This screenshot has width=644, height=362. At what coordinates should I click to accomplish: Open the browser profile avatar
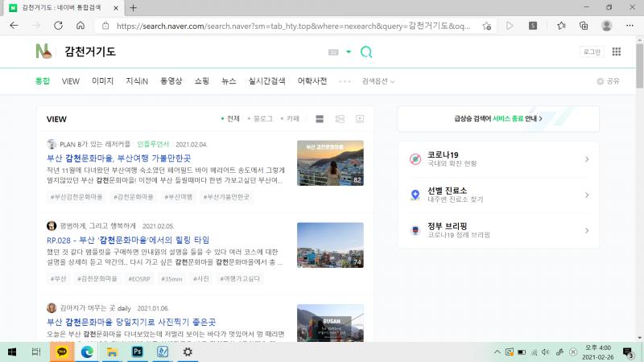606,26
